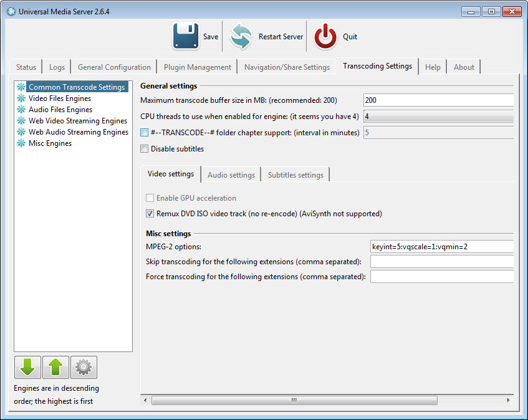
Task: Click the red power Quit icon
Action: (325, 36)
